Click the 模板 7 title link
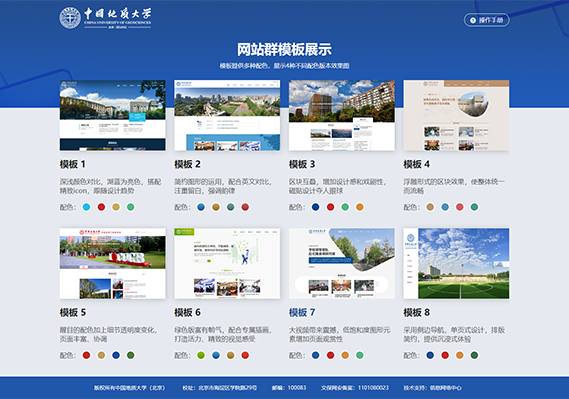Viewport: 569px width, 399px height. tap(302, 312)
